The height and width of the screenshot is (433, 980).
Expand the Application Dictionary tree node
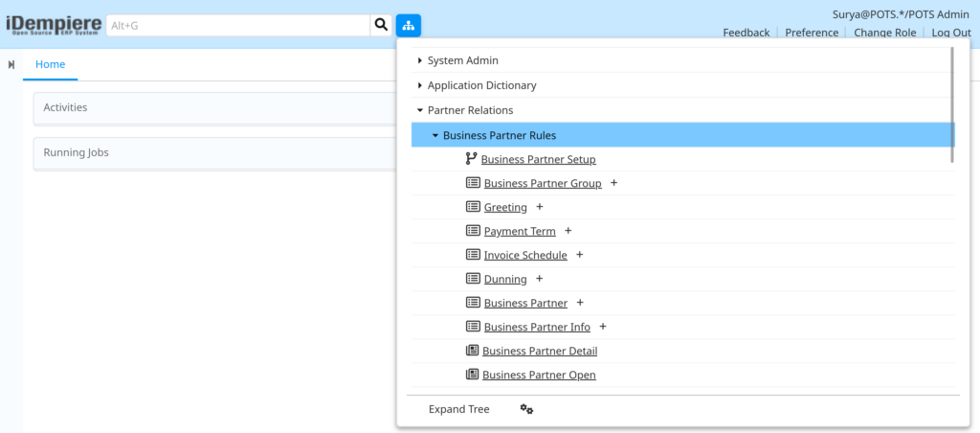420,85
